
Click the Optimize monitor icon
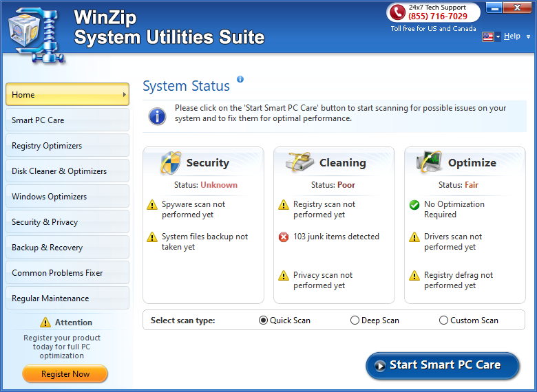click(x=429, y=162)
